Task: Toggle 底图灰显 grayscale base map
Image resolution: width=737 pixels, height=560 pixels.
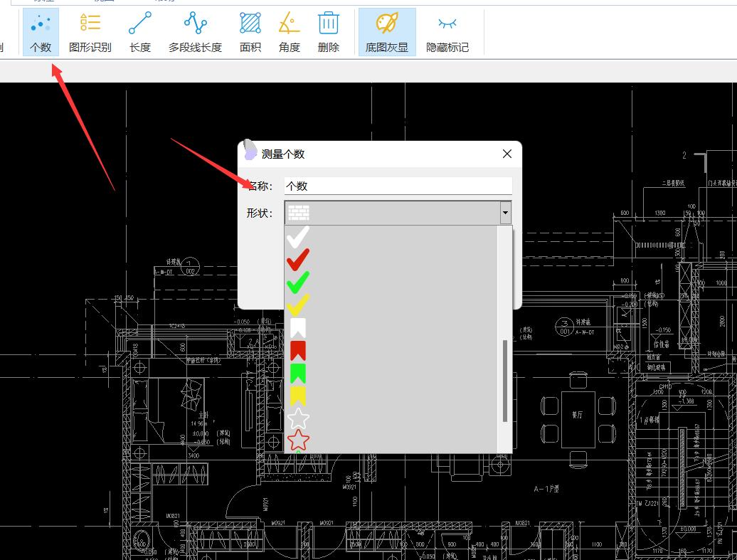Action: tap(386, 33)
